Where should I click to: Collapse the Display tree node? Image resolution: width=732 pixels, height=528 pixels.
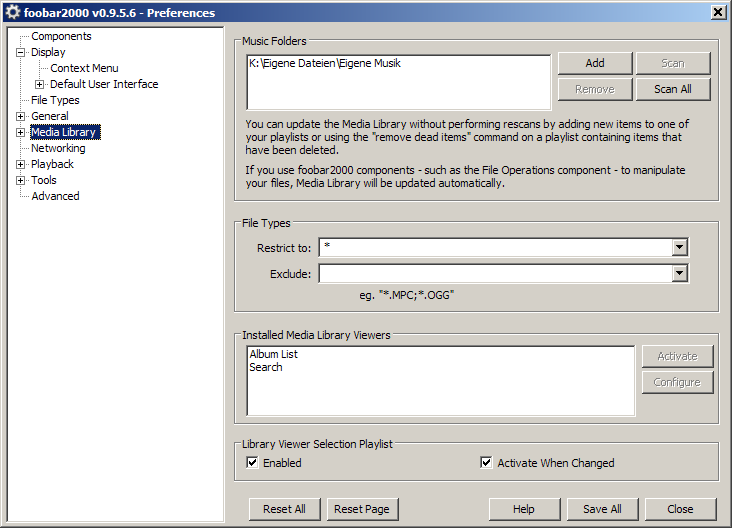tap(21, 52)
